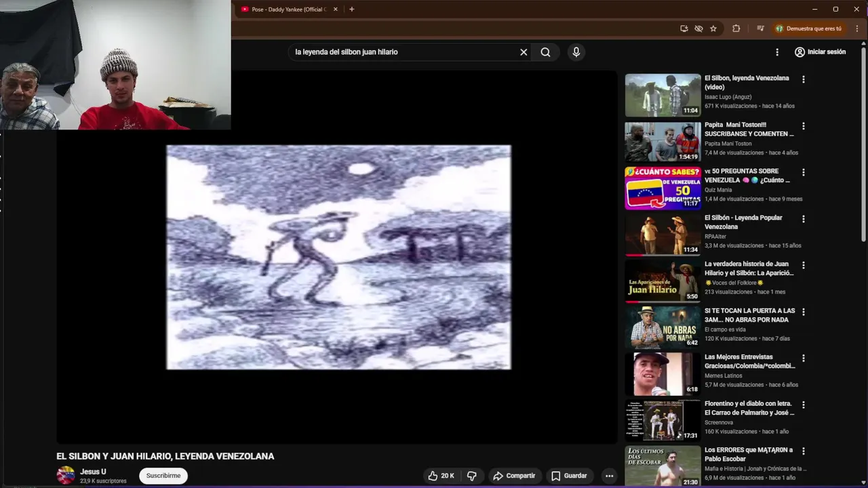The height and width of the screenshot is (488, 868).
Task: Clear the YouTube search box text
Action: [x=524, y=52]
